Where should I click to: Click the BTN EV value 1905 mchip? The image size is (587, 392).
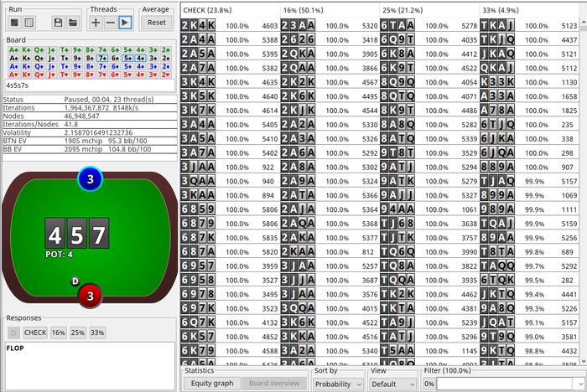pyautogui.click(x=83, y=141)
